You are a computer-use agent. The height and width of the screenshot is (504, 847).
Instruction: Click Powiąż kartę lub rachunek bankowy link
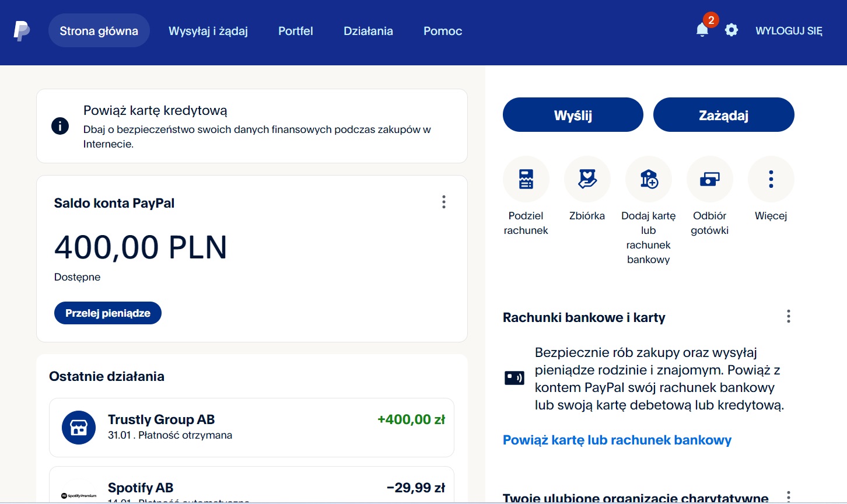(x=617, y=440)
